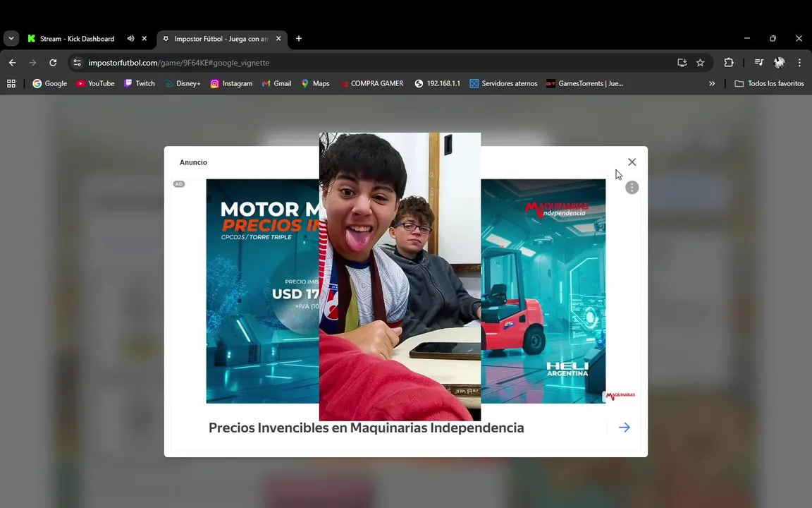Screen dimensions: 812x508
Task: Go forward to the next page
Action: [x=32, y=63]
